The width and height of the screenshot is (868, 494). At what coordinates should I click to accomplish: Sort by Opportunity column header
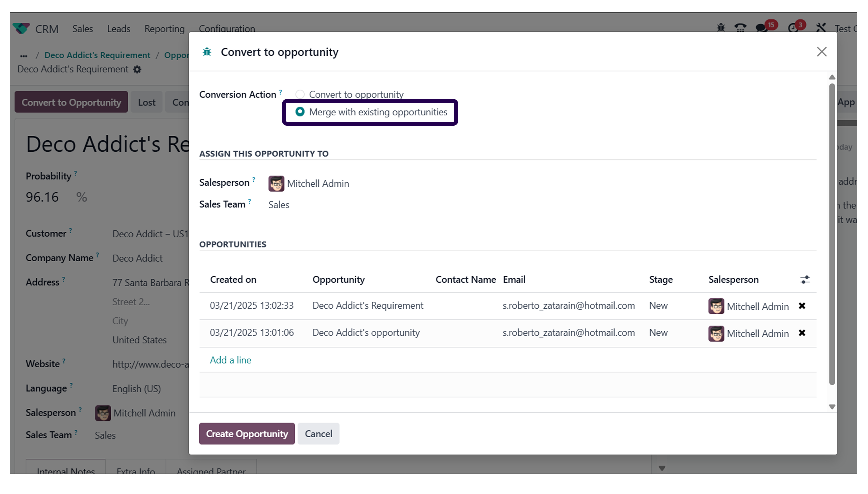[x=338, y=280]
